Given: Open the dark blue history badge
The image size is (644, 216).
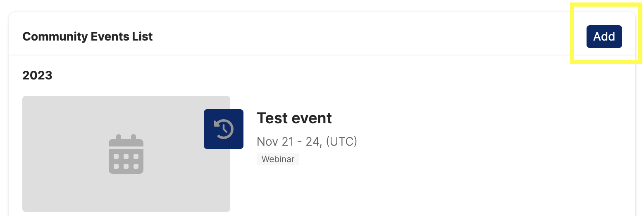Looking at the screenshot, I should (x=224, y=129).
